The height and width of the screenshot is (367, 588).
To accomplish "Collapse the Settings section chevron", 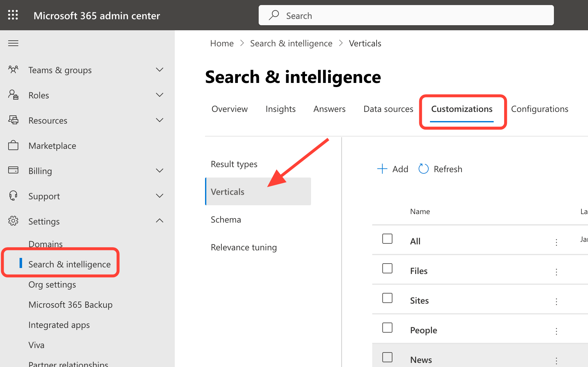I will tap(160, 221).
